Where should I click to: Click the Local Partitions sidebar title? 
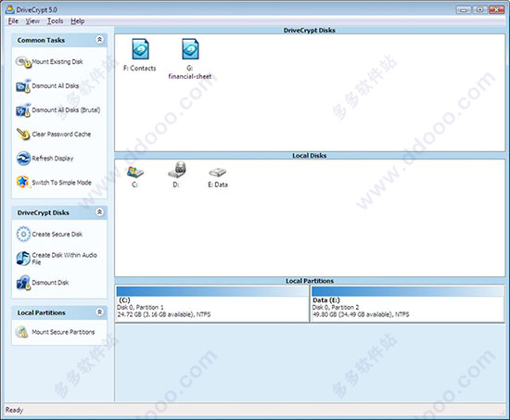point(42,312)
